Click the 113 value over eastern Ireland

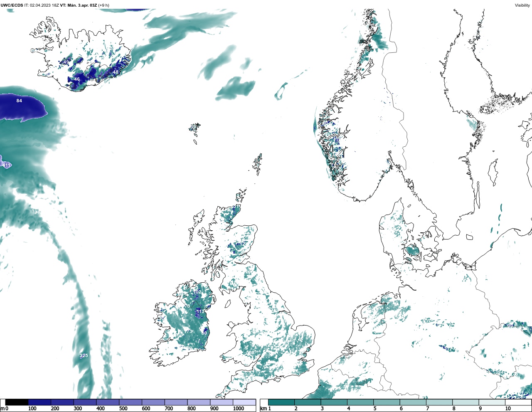[200, 311]
